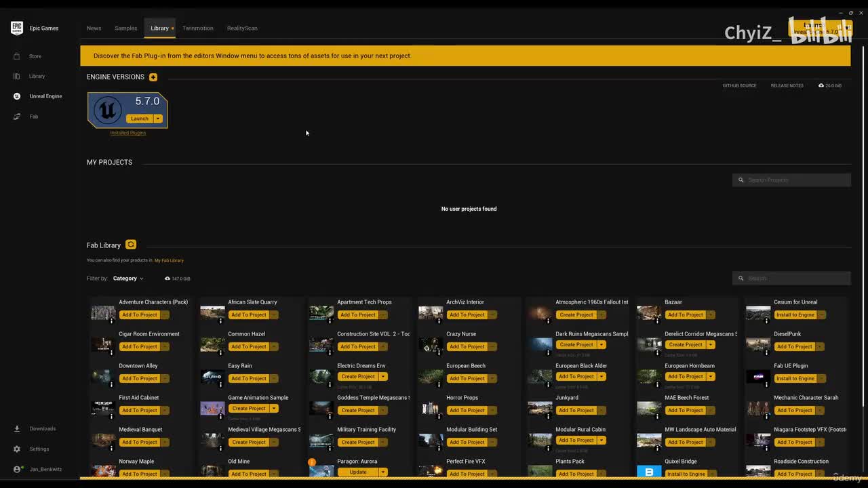Open the Settings gear entry

coord(33,449)
